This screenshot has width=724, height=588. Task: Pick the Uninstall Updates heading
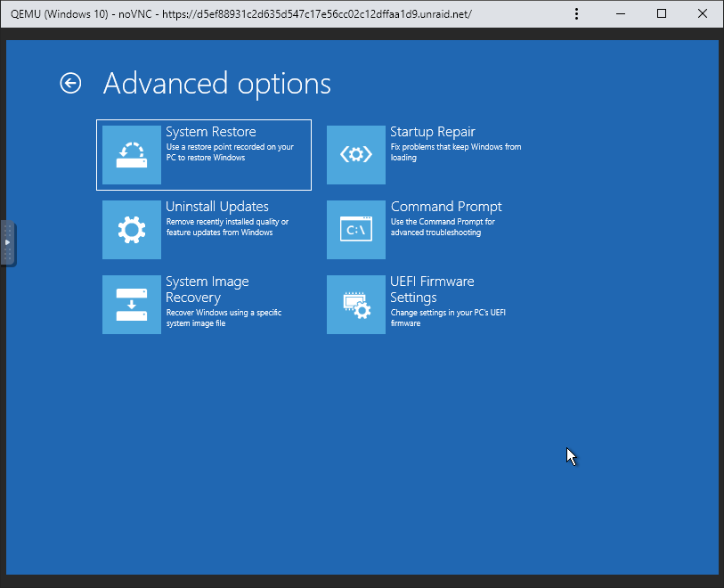(x=217, y=207)
